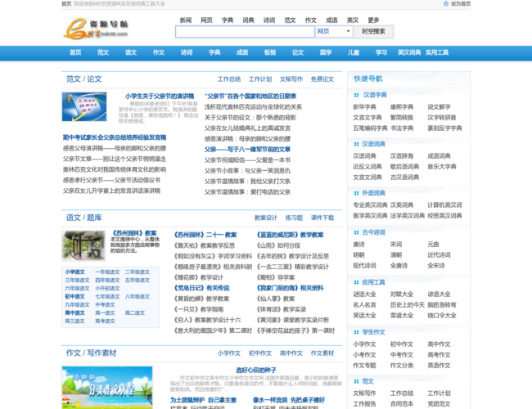The width and height of the screenshot is (532, 409).
Task: Select the 字典 search tab
Action: tap(228, 20)
